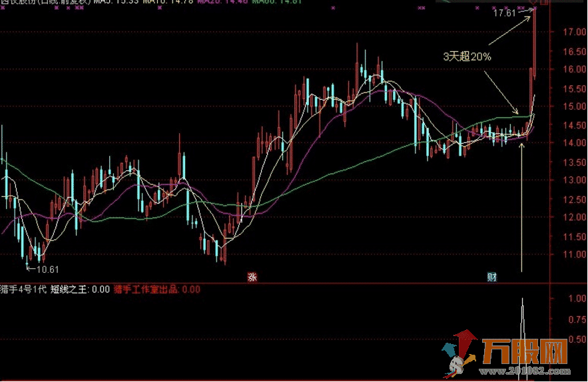The image size is (588, 382).
Task: Click the red 涨 event marker
Action: coord(252,278)
